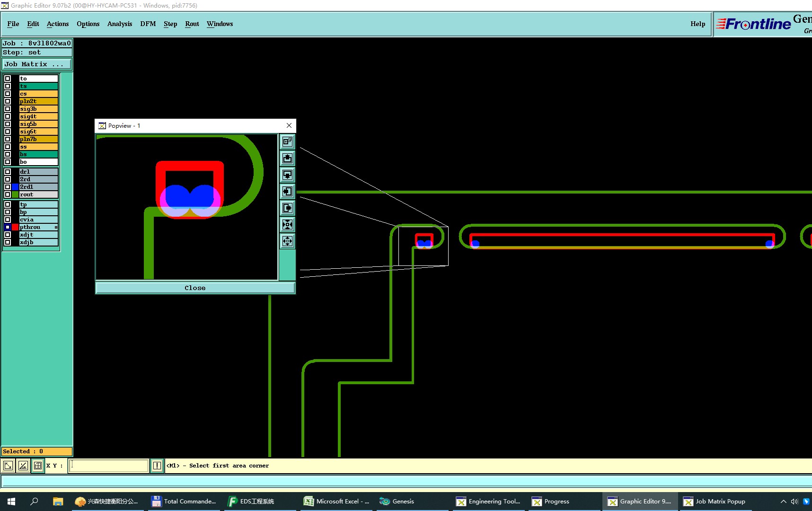Click the Selected : 0 status field
The image size is (812, 511).
click(x=37, y=451)
